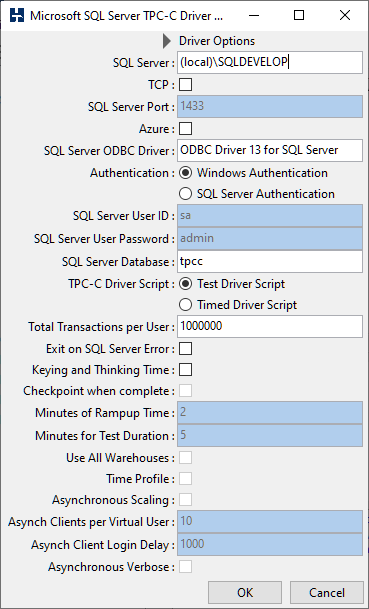
Task: Maximize the TPC-C Driver window
Action: pyautogui.click(x=299, y=16)
